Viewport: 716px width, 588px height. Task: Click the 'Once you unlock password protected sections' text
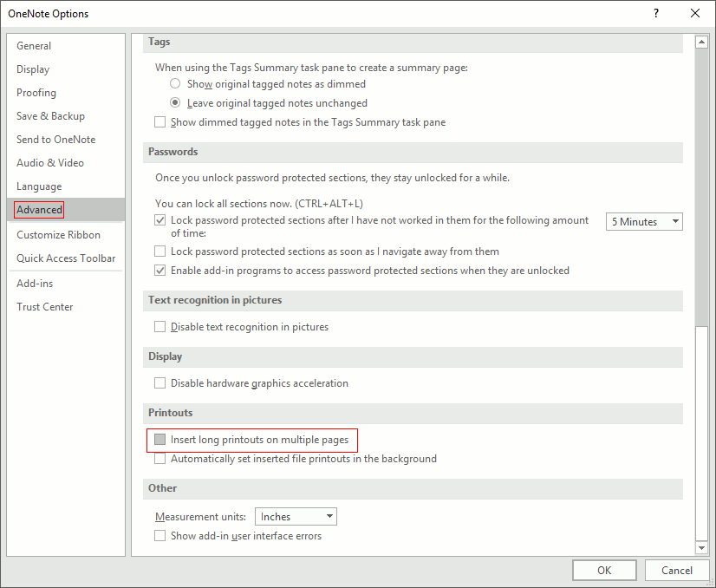[333, 178]
